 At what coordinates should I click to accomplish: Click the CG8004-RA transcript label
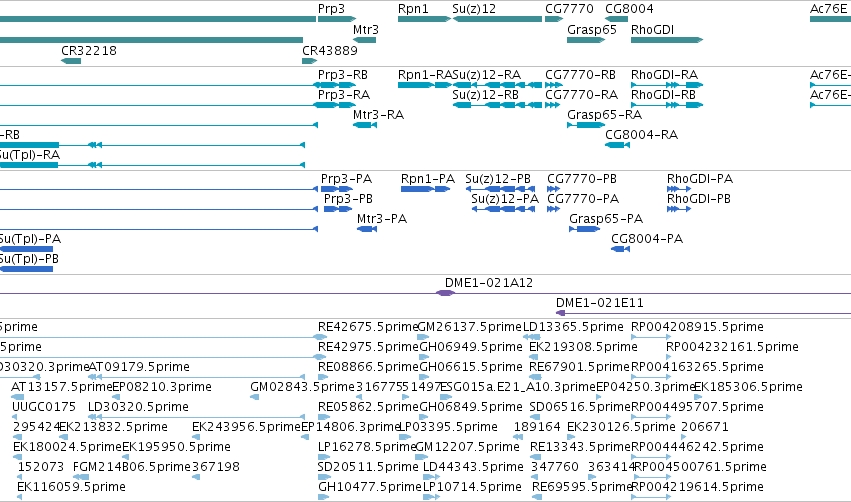point(642,135)
